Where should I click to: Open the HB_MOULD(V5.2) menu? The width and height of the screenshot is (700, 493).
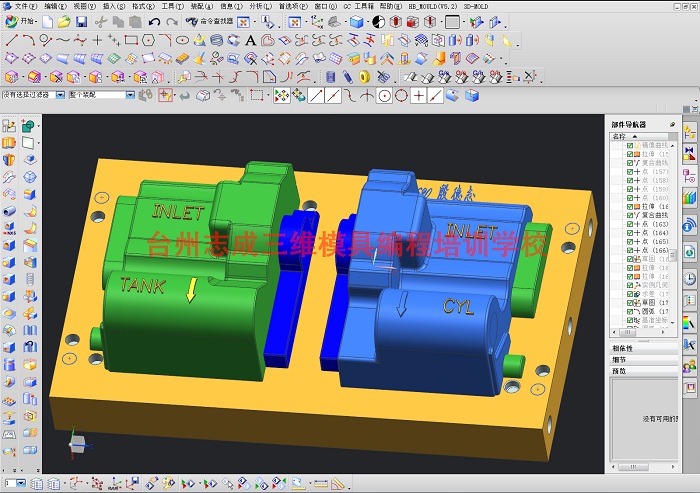[x=433, y=6]
